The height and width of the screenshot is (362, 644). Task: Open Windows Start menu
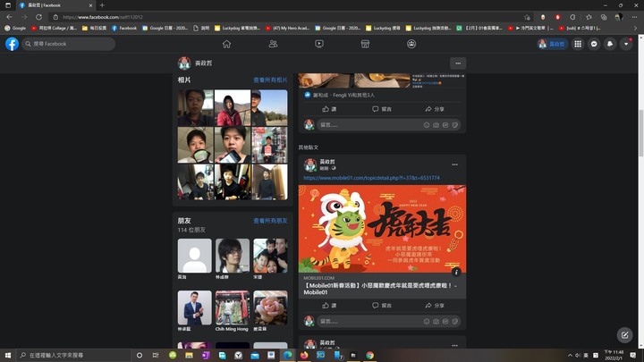[8, 355]
